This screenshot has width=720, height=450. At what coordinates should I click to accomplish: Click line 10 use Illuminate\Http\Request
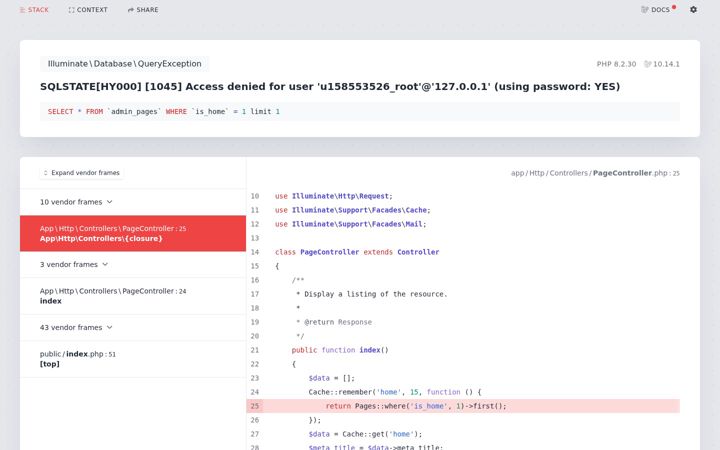[x=334, y=196]
